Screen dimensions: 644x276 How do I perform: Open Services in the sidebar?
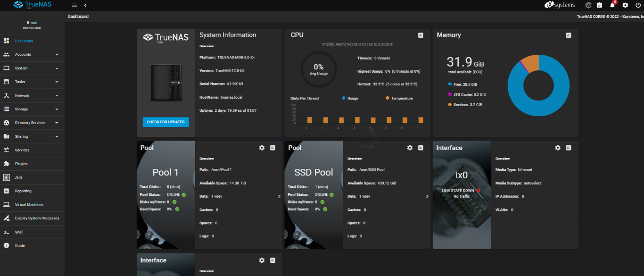click(x=32, y=150)
